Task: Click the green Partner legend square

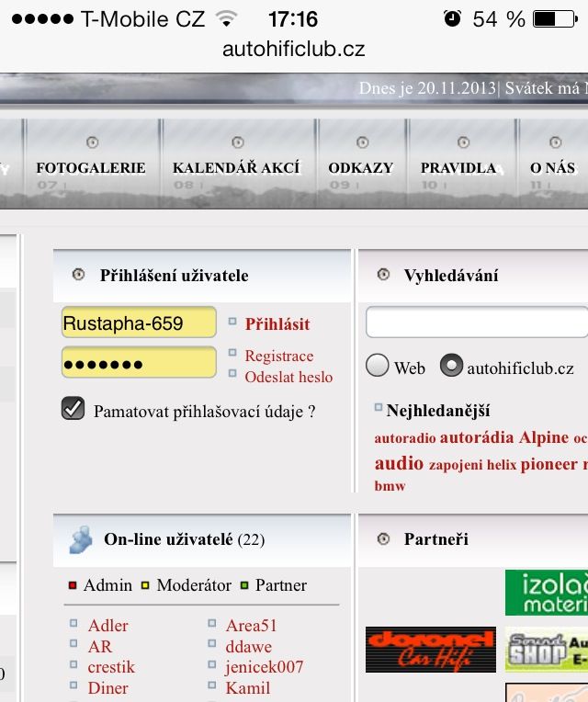Action: pos(244,585)
